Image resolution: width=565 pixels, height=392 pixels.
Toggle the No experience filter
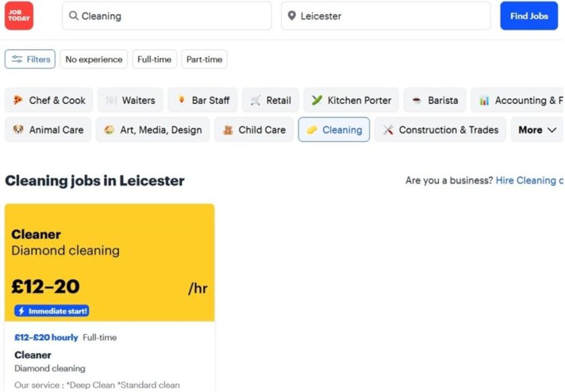point(93,59)
